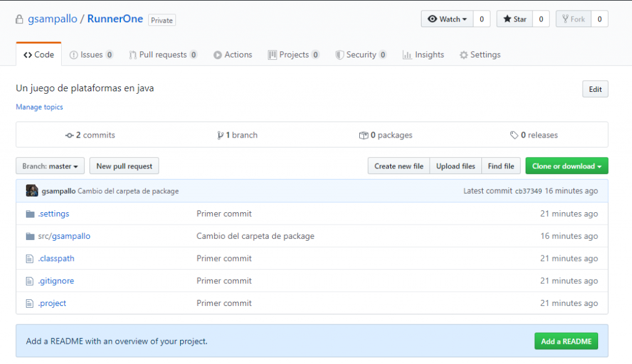Click the gsampallo avatar in latest commit row
This screenshot has height=364, width=632.
[32, 191]
